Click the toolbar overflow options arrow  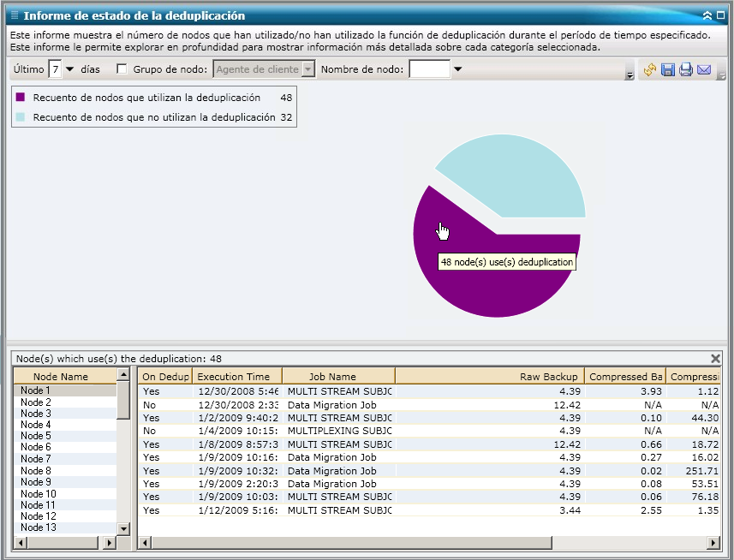point(630,75)
